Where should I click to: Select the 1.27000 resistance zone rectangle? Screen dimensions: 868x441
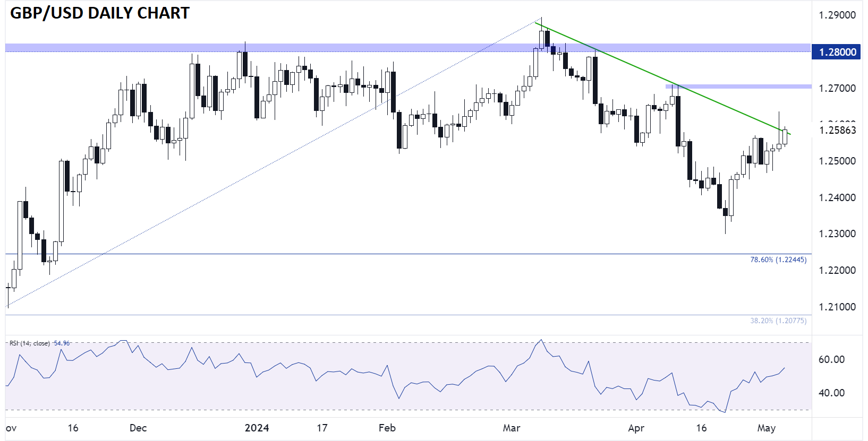point(738,86)
